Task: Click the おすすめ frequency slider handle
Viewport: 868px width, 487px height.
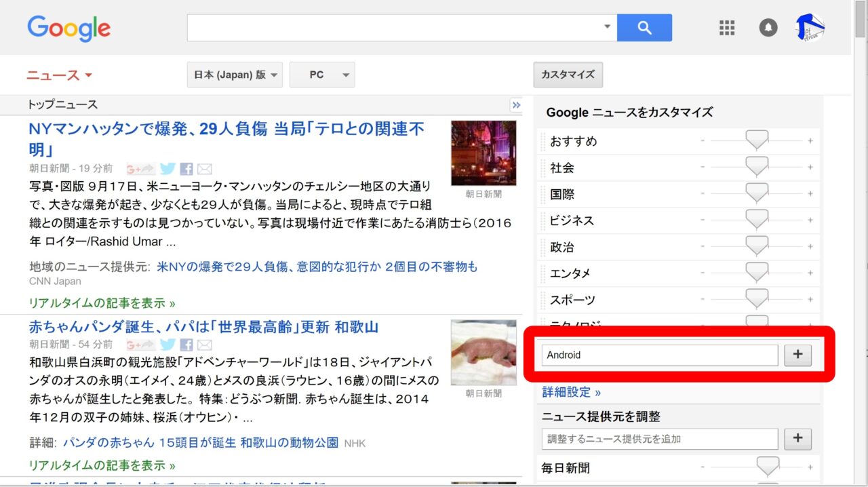Action: click(x=756, y=140)
